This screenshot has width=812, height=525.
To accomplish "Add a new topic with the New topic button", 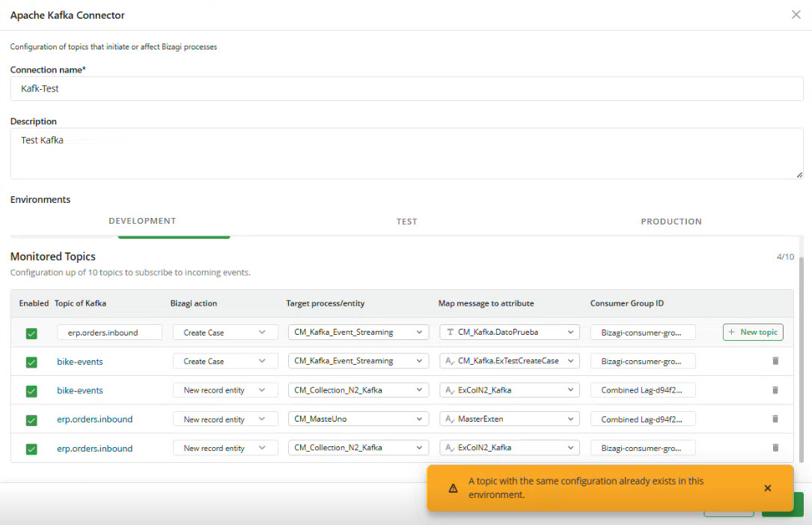I will [x=753, y=333].
